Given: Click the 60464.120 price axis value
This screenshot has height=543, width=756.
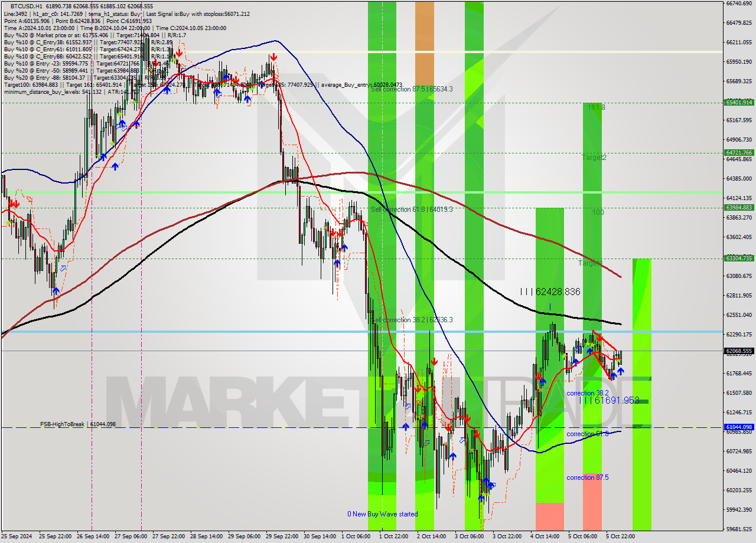Looking at the screenshot, I should (x=739, y=470).
